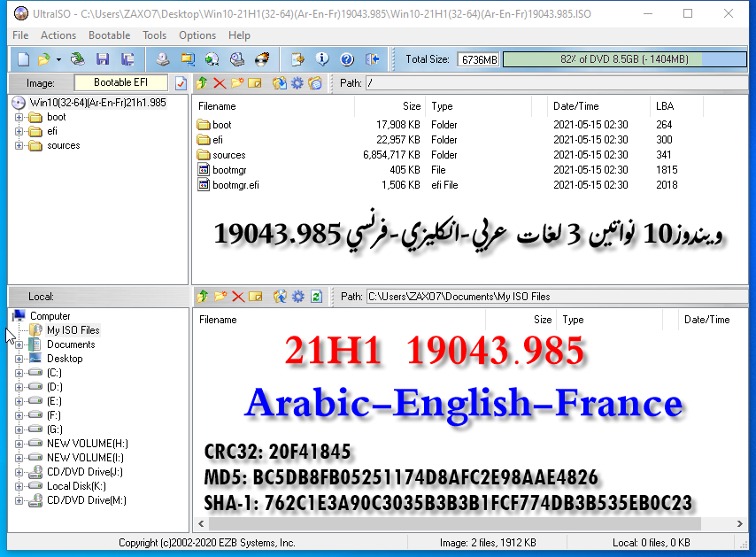The image size is (756, 557).
Task: Open the Bootable menu
Action: (x=110, y=35)
